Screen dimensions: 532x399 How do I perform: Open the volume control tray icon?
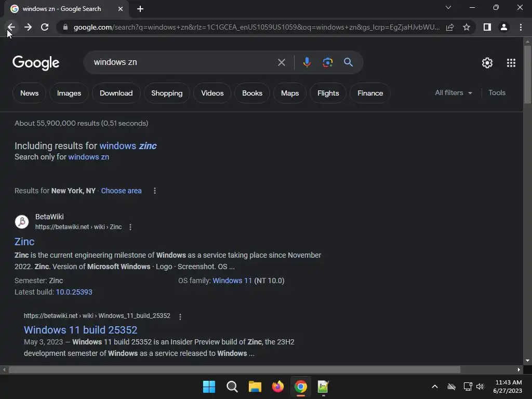coord(480,387)
